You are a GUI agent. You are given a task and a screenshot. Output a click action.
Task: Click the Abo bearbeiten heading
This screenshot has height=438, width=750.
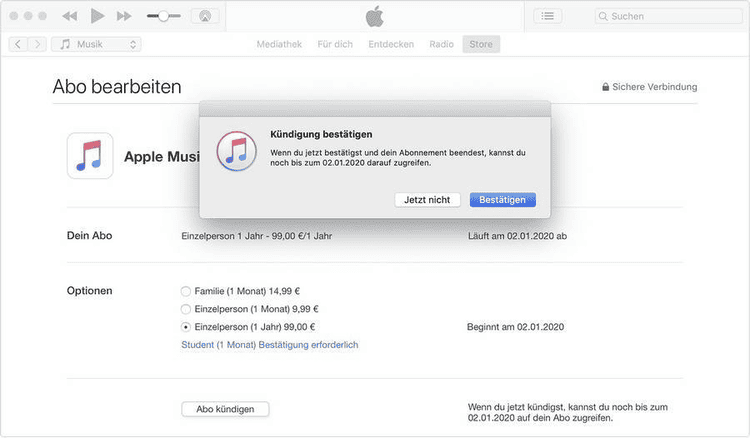coord(117,87)
